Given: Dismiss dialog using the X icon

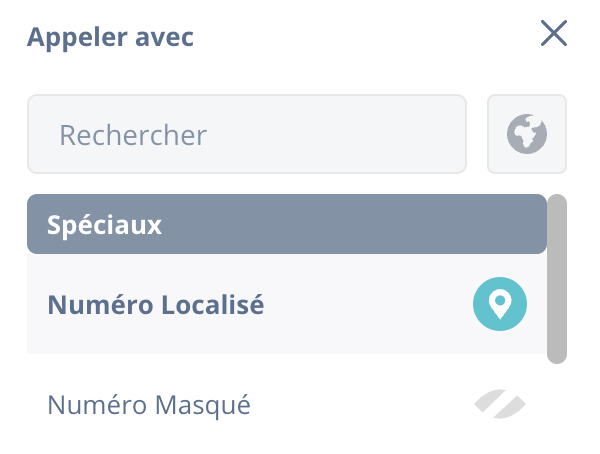Looking at the screenshot, I should tap(554, 33).
